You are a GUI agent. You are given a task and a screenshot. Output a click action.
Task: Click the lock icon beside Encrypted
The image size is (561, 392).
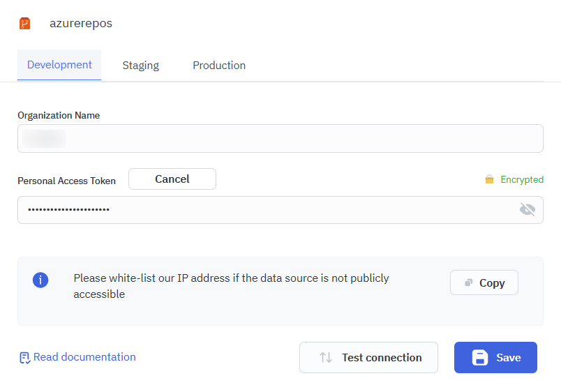(489, 179)
